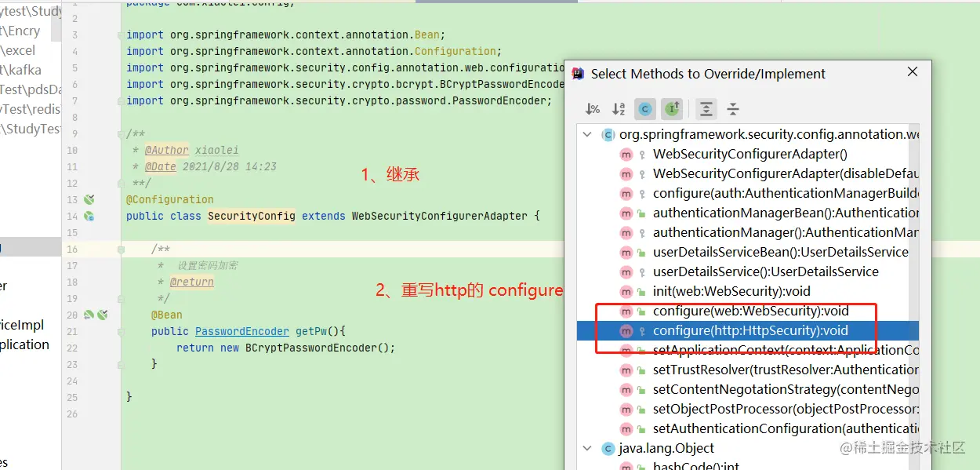Collapse the org.springframework.security class node
Screen dimensions: 980x470
coord(587,135)
